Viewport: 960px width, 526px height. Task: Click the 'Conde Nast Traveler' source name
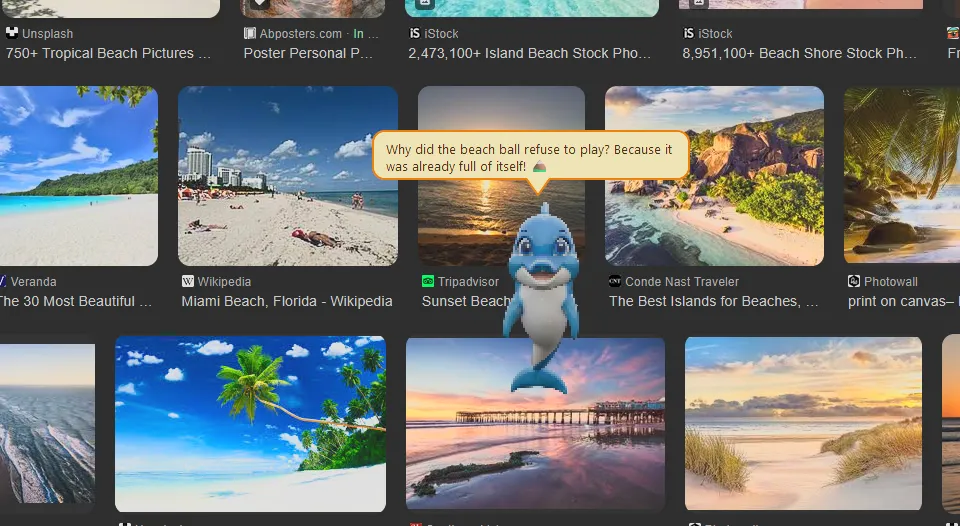pos(681,282)
